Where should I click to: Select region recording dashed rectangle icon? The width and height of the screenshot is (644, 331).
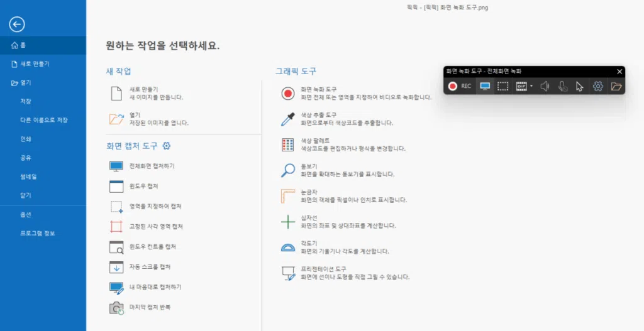pyautogui.click(x=502, y=86)
